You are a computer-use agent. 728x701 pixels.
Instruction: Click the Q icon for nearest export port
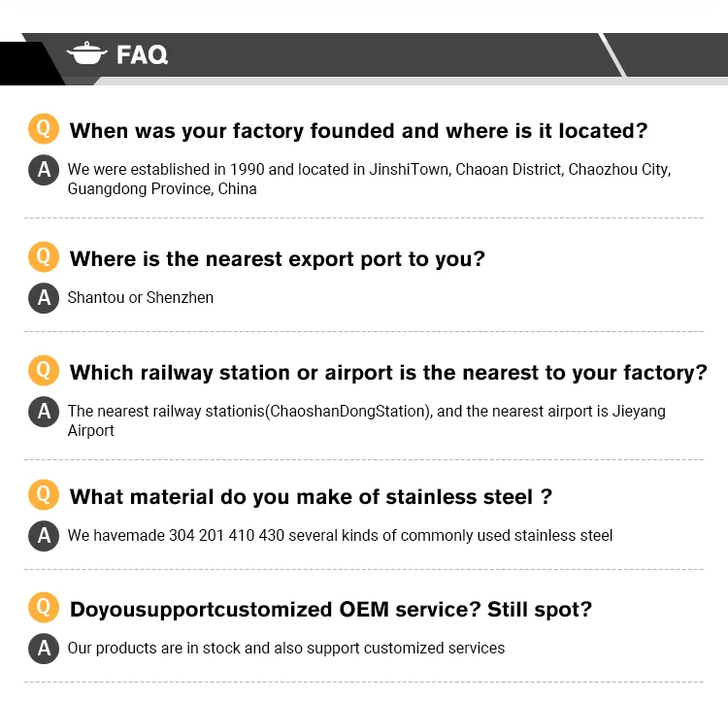[x=43, y=257]
